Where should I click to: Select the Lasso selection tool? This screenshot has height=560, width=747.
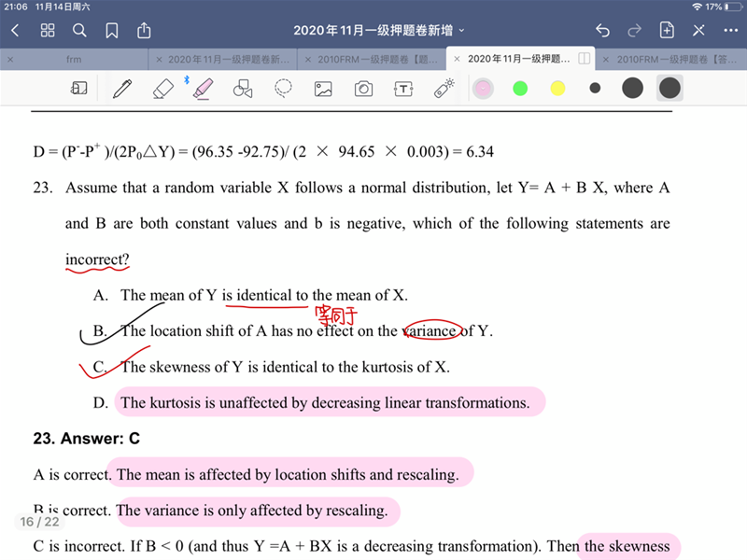[x=284, y=89]
